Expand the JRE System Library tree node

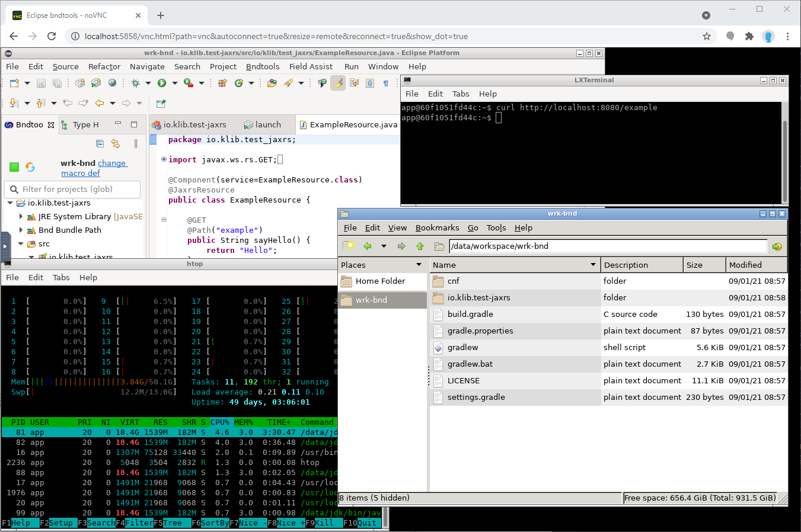(x=21, y=217)
